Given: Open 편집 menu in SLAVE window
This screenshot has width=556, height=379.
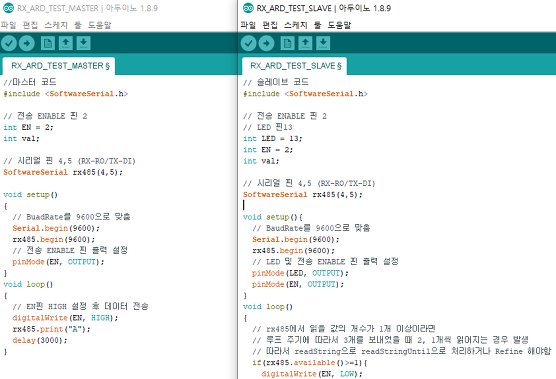Looking at the screenshot, I should pyautogui.click(x=270, y=25).
